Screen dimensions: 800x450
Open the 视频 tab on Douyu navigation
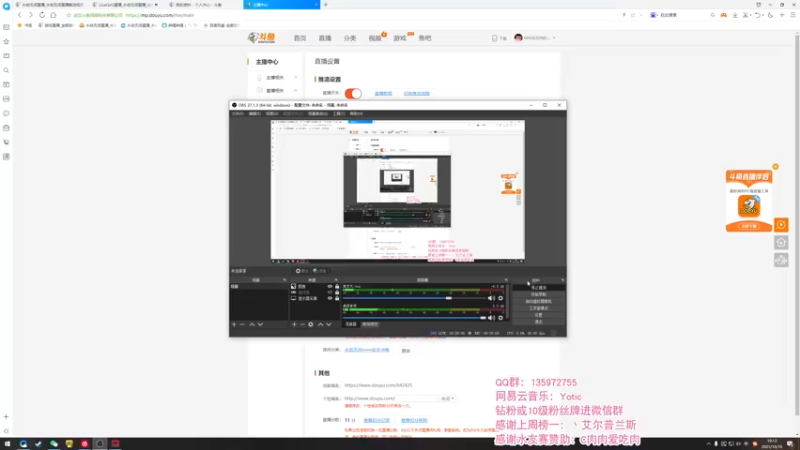375,38
